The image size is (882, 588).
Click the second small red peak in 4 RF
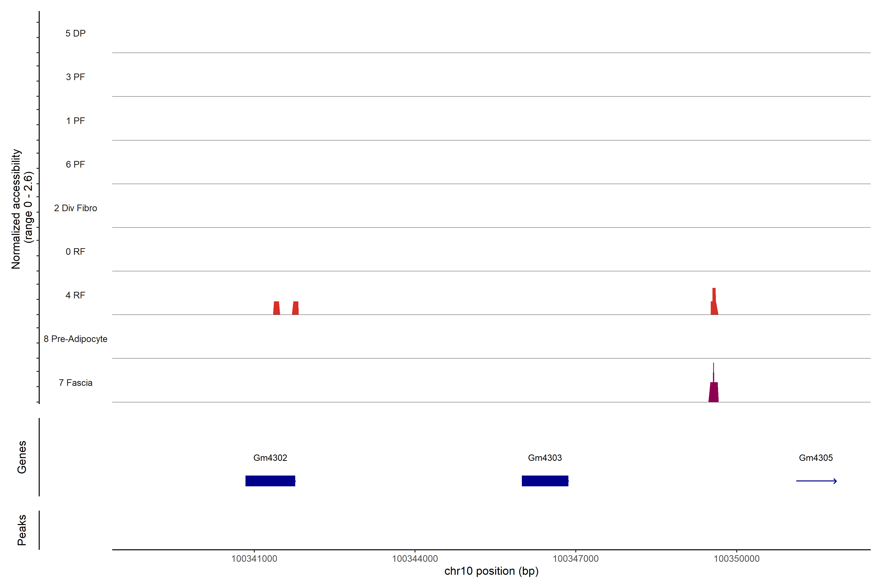point(295,308)
